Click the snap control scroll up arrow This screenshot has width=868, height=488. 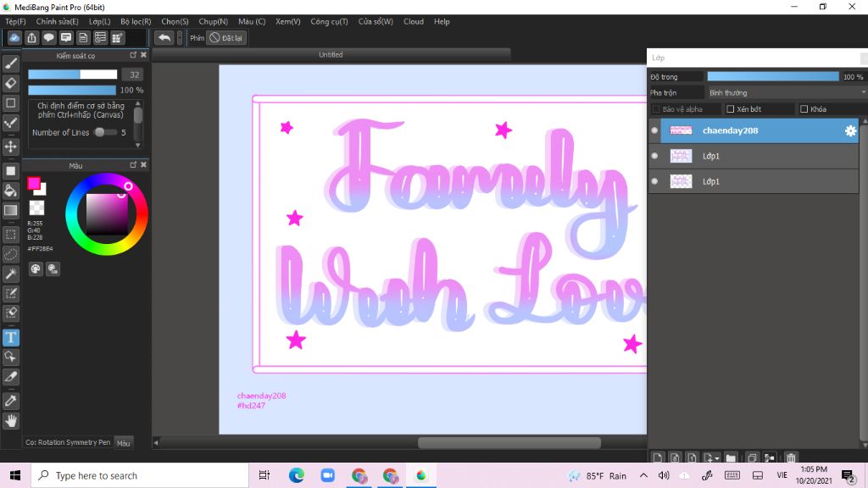pyautogui.click(x=138, y=103)
